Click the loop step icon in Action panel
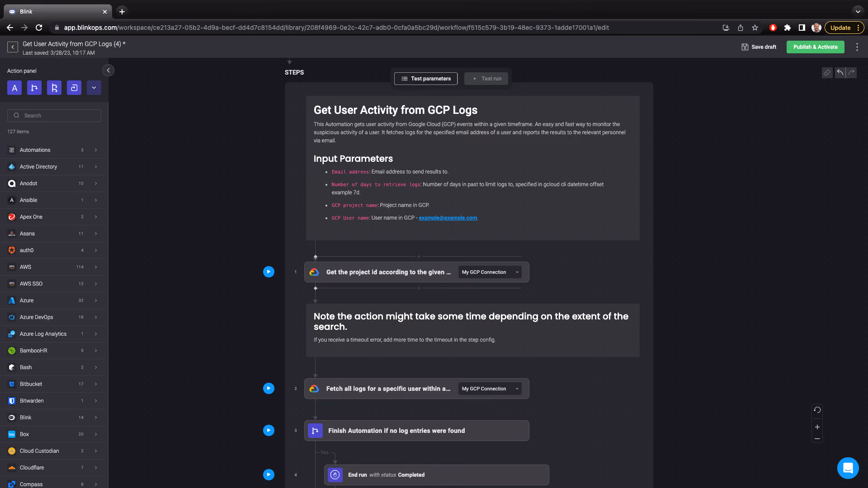The image size is (868, 488). (74, 88)
